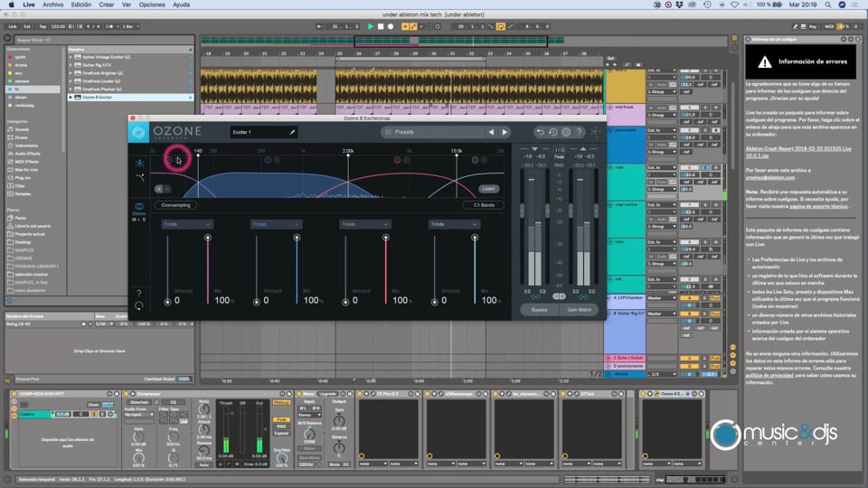868x488 pixels.
Task: Click band 2 Mix slider handle
Action: point(297,238)
